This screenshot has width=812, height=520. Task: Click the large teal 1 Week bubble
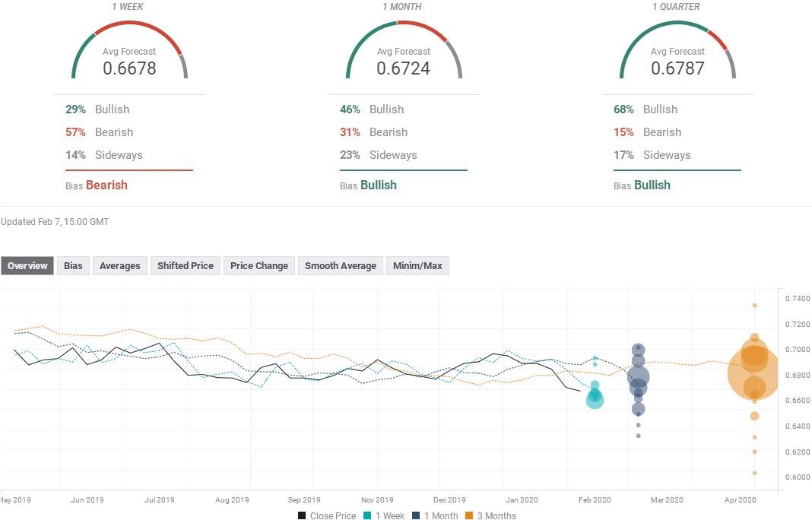point(595,399)
